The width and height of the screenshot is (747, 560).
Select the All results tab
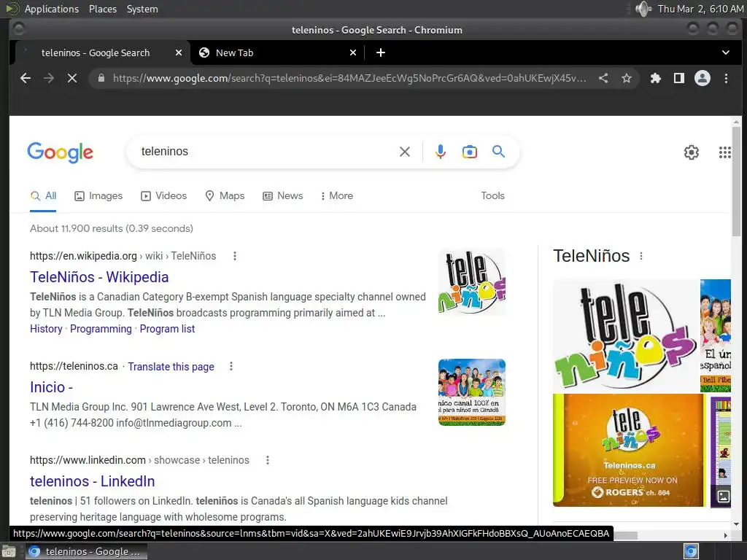tap(43, 195)
